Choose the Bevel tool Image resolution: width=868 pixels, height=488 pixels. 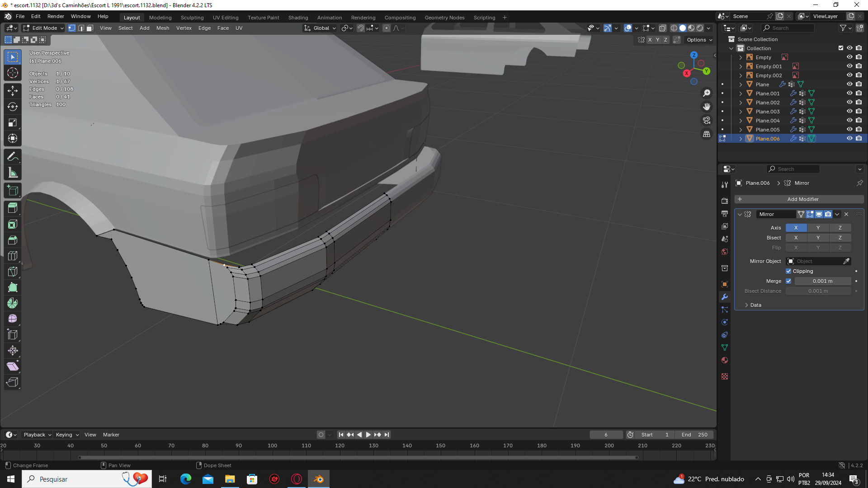coord(13,240)
